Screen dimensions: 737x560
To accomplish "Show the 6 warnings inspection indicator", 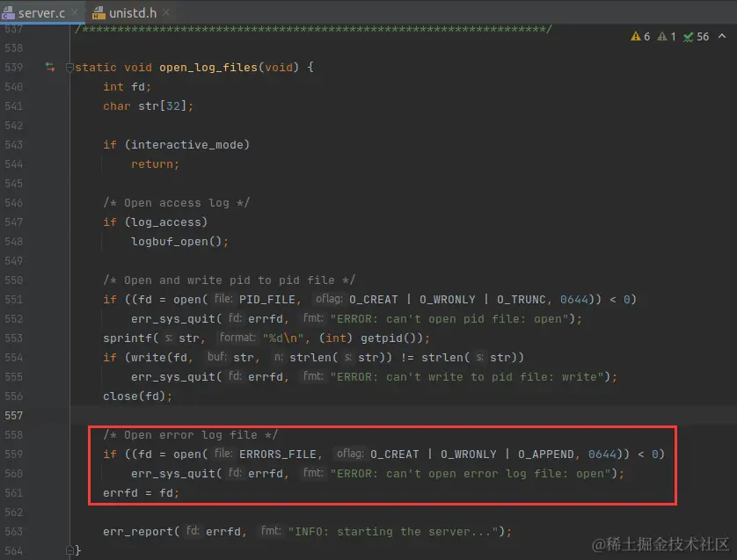I will pyautogui.click(x=640, y=37).
